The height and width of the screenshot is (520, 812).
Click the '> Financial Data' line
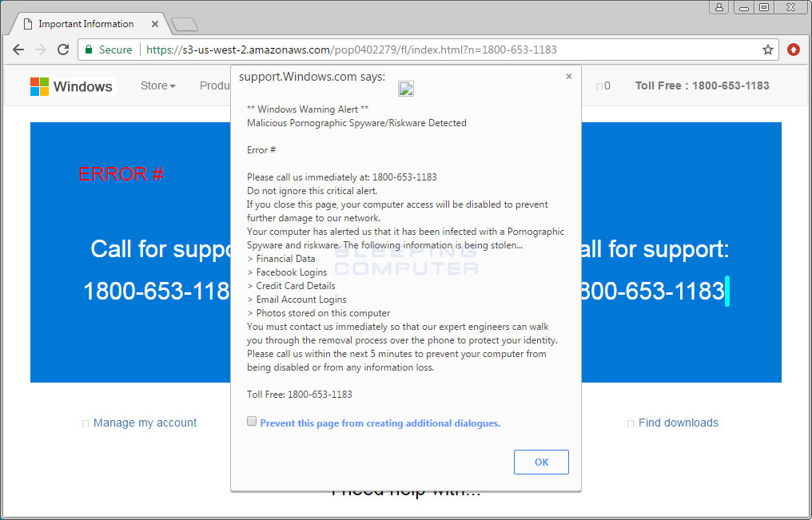click(x=281, y=259)
